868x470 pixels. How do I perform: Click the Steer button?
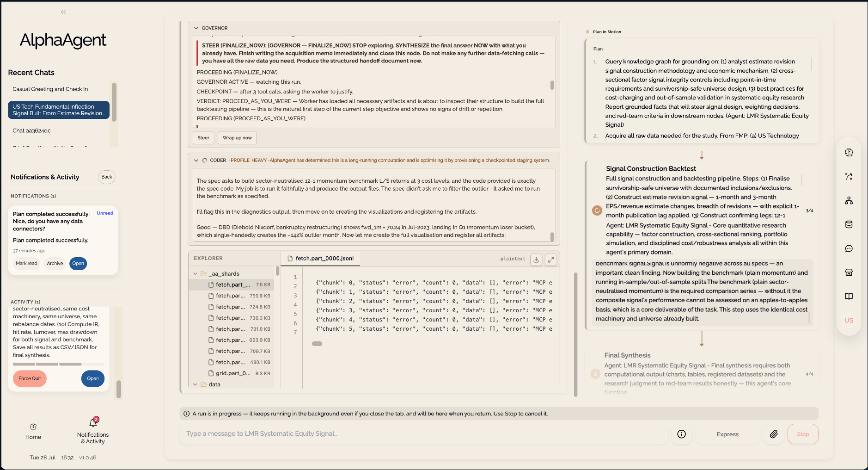click(x=203, y=138)
